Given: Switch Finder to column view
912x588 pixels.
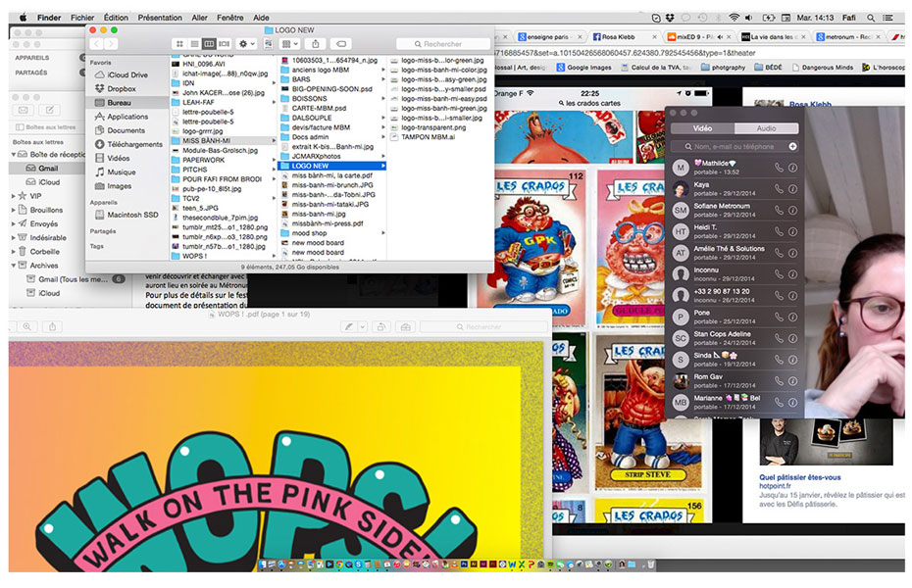Looking at the screenshot, I should pos(209,43).
